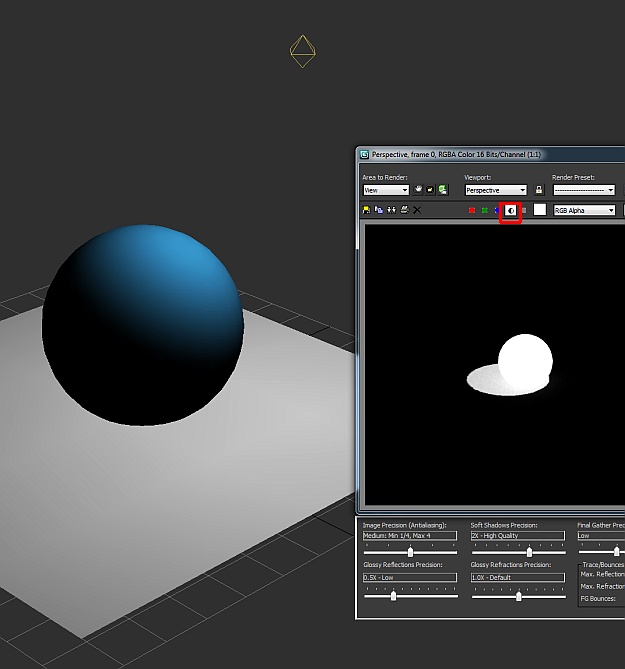Image resolution: width=625 pixels, height=669 pixels.
Task: Click the '2X - High Quality' value field
Action: tap(518, 535)
